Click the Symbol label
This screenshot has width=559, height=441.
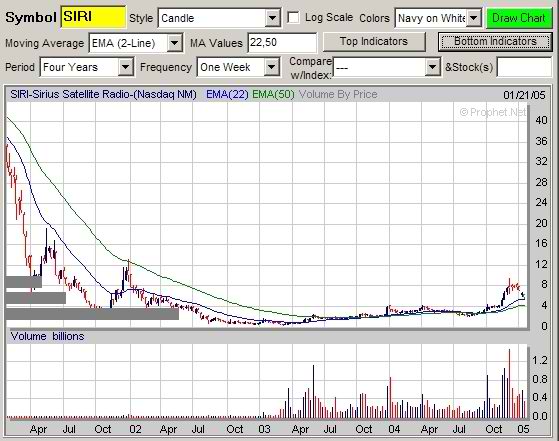[x=31, y=17]
